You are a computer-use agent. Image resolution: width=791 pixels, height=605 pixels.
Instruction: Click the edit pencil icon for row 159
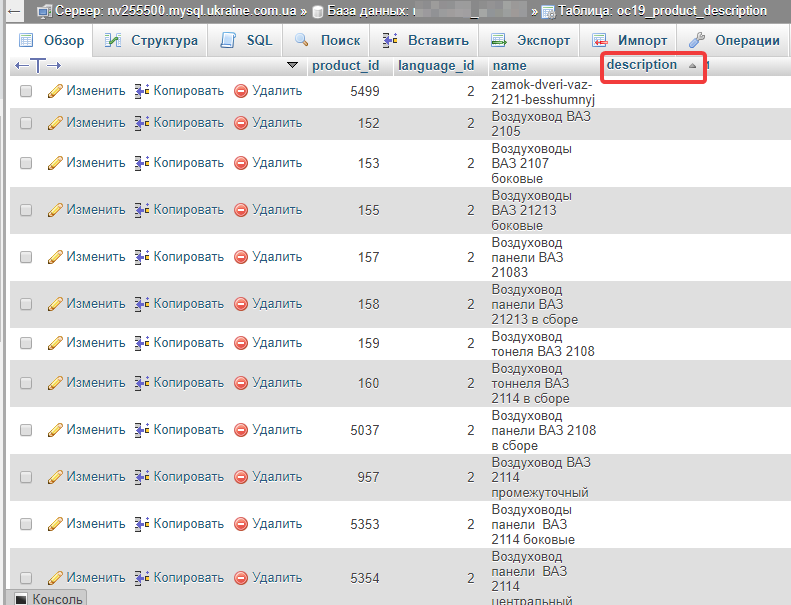tap(55, 343)
